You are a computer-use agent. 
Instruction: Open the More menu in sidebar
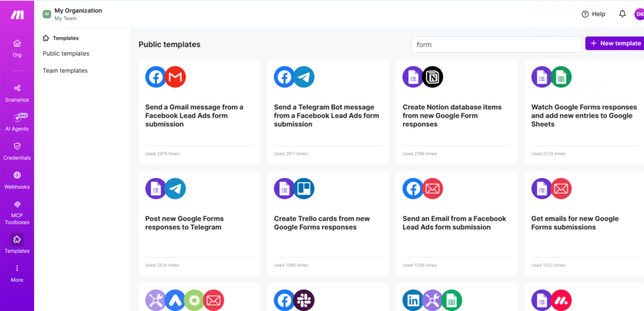pyautogui.click(x=17, y=274)
